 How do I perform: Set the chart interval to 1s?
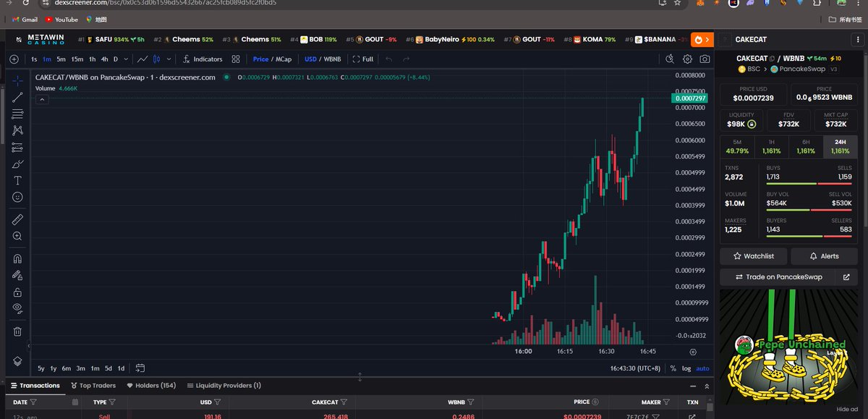tap(34, 59)
